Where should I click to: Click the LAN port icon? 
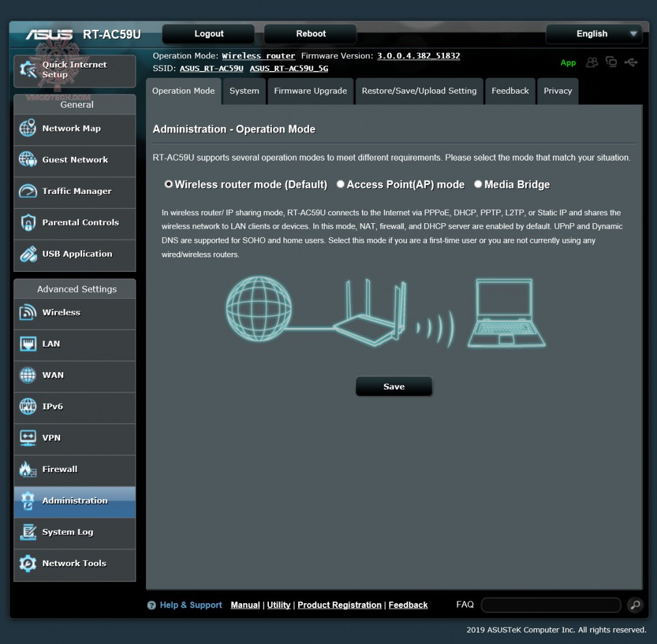point(27,344)
